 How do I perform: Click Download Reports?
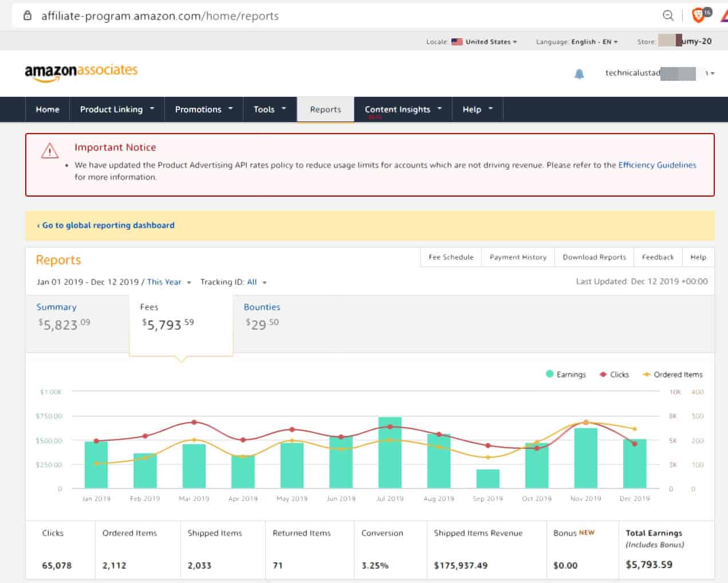594,257
